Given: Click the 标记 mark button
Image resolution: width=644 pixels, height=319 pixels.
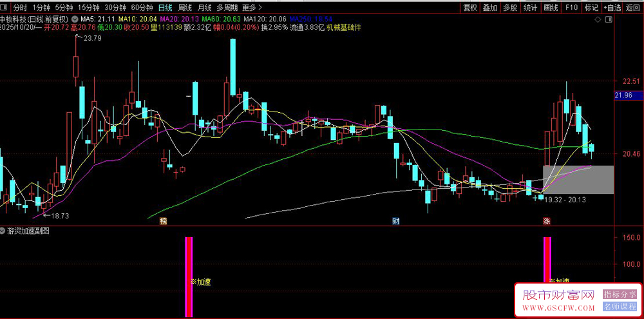Looking at the screenshot, I should 591,7.
